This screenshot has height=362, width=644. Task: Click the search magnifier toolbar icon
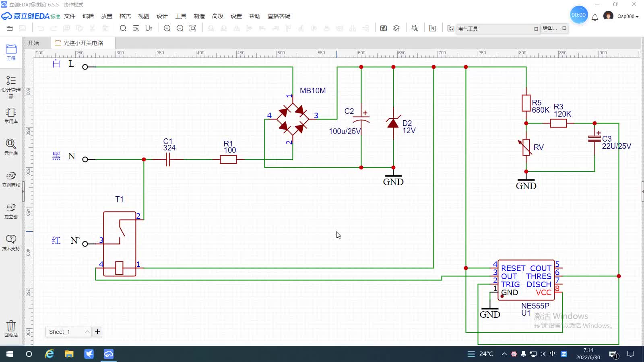[x=123, y=28]
